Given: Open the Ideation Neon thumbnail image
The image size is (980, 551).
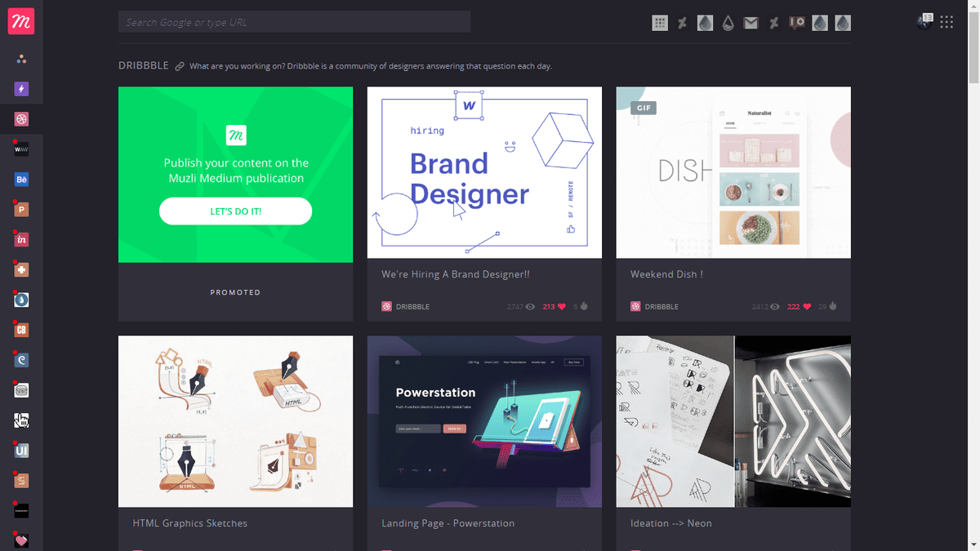Looking at the screenshot, I should click(x=733, y=421).
